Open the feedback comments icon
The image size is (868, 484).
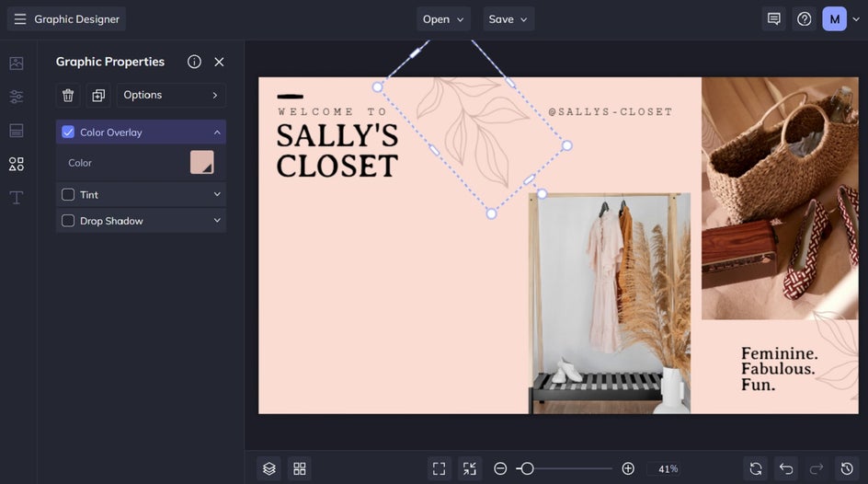click(774, 19)
